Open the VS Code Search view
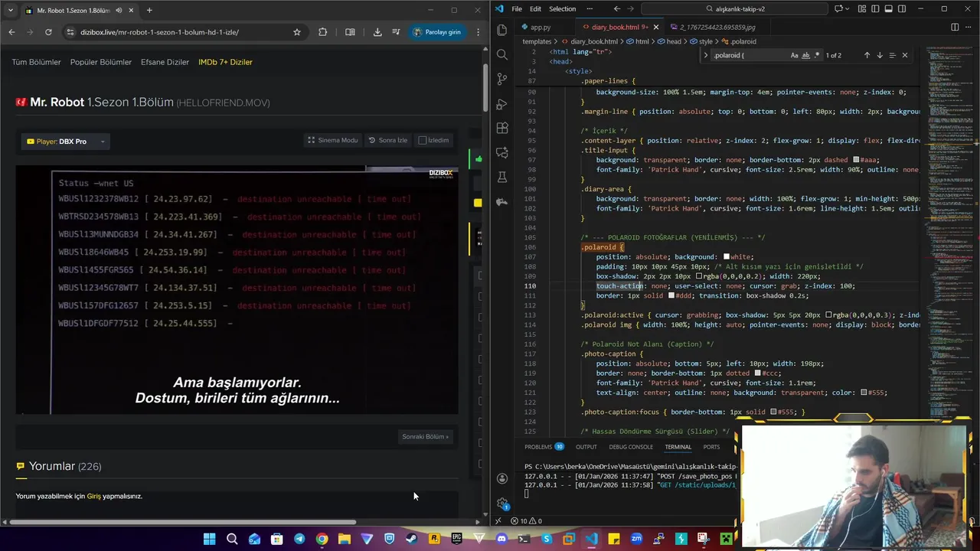The height and width of the screenshot is (551, 980). point(502,54)
